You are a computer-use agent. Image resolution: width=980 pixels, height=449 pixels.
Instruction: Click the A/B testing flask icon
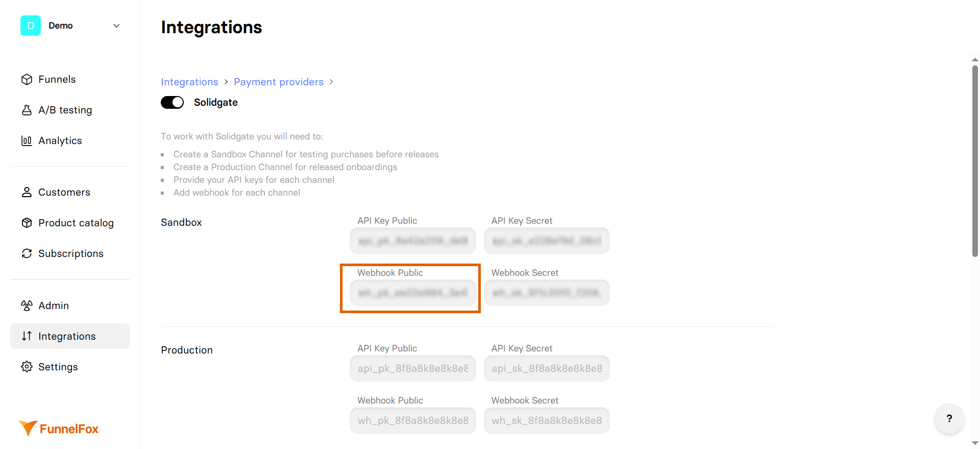(27, 110)
